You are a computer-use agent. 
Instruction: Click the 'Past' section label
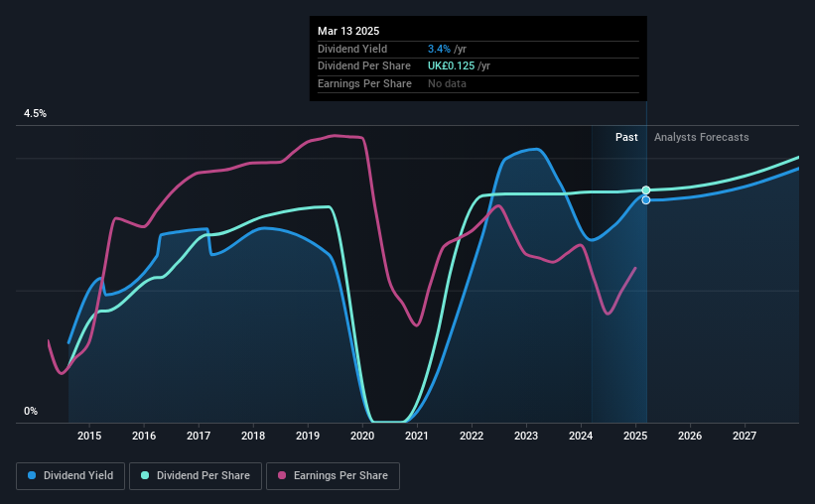point(626,137)
